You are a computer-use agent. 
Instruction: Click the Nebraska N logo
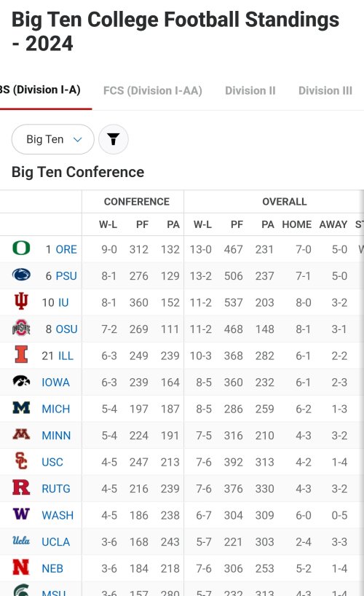(x=21, y=567)
